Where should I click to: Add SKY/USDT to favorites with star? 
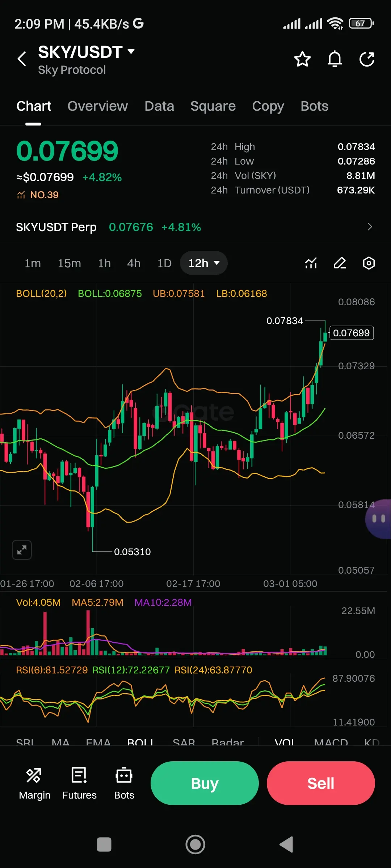pyautogui.click(x=302, y=59)
